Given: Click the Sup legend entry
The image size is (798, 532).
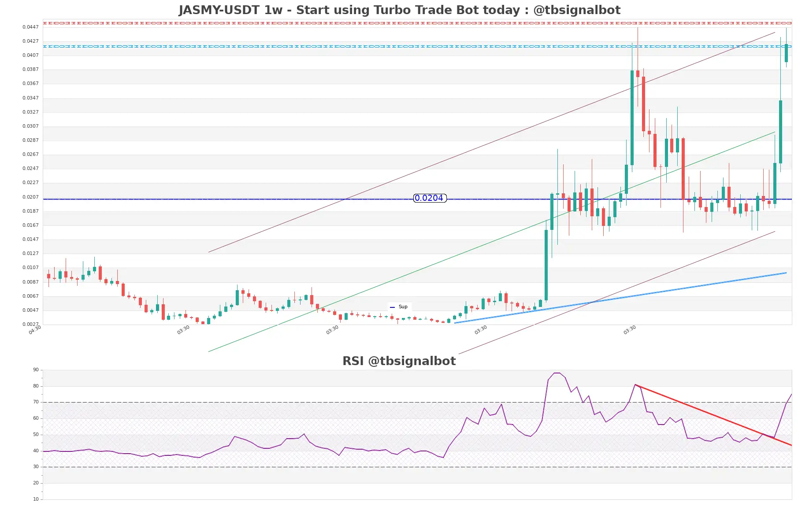Looking at the screenshot, I should pyautogui.click(x=399, y=307).
